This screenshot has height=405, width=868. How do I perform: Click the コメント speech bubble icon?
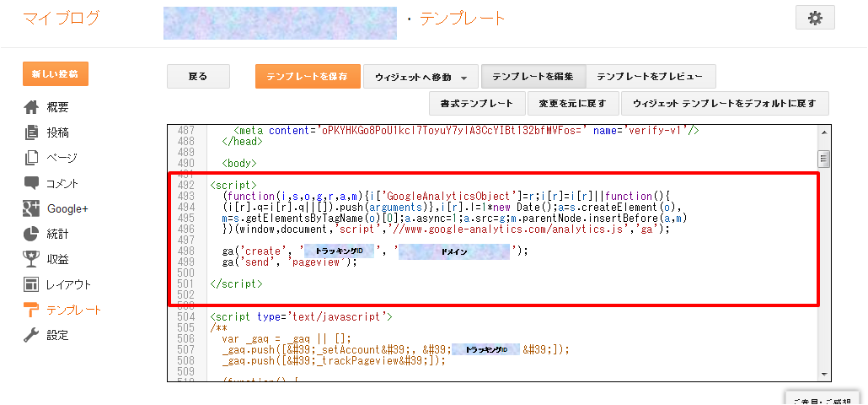pyautogui.click(x=31, y=183)
